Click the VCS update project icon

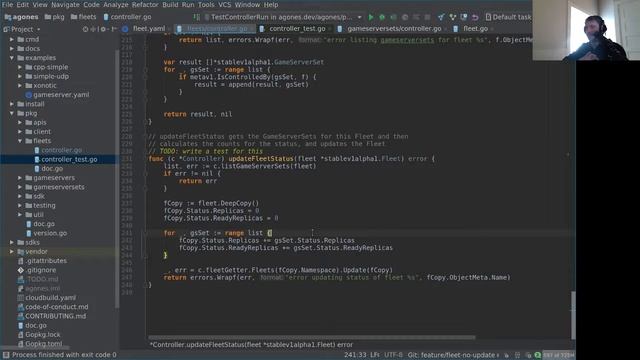(x=441, y=17)
